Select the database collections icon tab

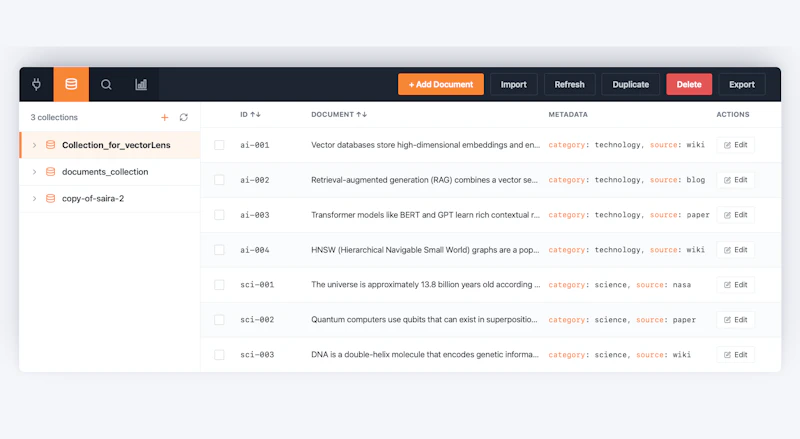[71, 84]
